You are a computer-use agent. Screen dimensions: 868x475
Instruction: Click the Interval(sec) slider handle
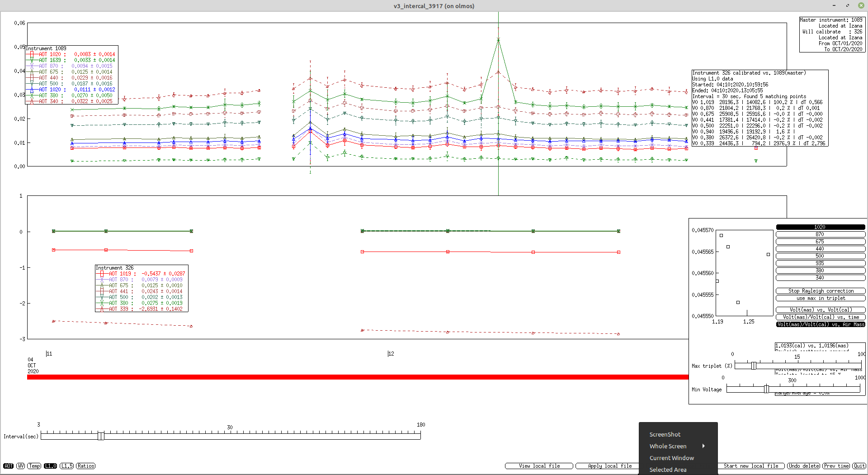click(x=101, y=436)
